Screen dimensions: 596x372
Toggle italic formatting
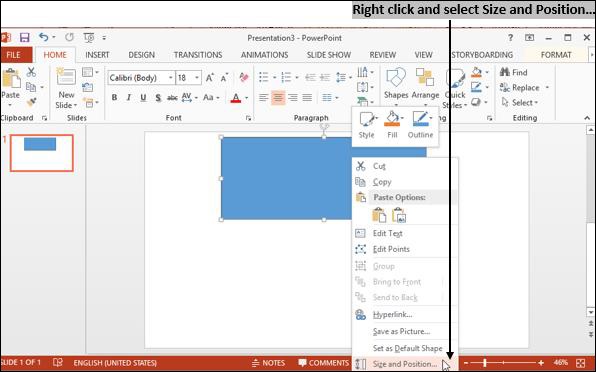click(x=129, y=98)
